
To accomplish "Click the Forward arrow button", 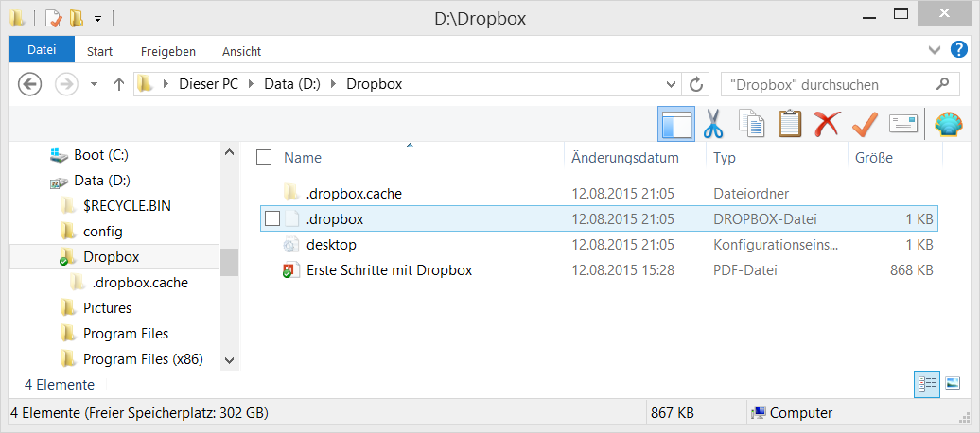I will click(65, 84).
